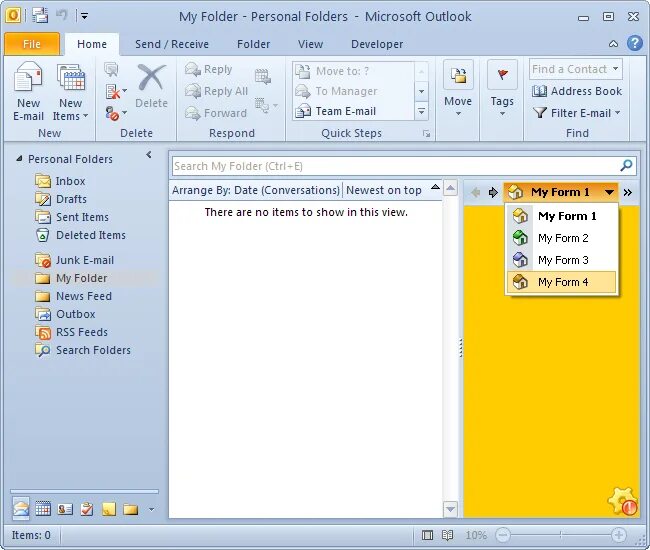Click the gear alert icon in yellow pane

(623, 502)
